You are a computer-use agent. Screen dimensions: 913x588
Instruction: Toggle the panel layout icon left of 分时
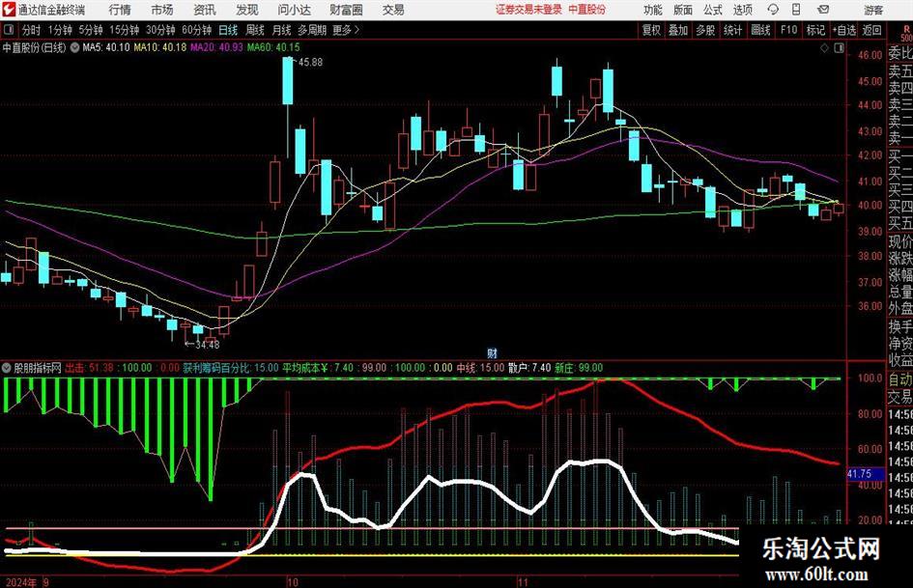click(8, 30)
